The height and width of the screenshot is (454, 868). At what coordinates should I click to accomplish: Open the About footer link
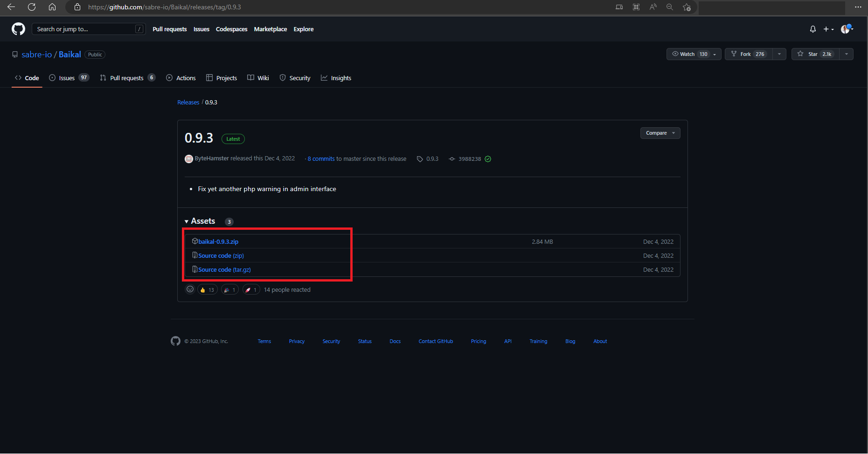point(600,341)
